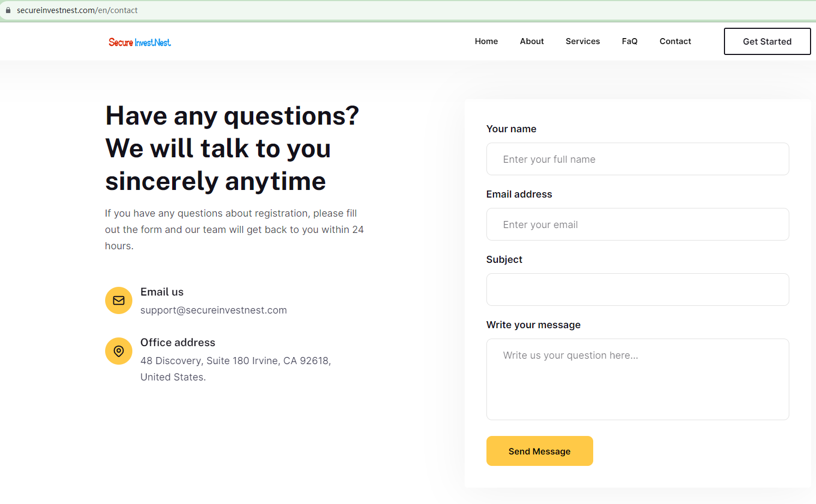Go to the About page
Image resolution: width=816 pixels, height=504 pixels.
click(532, 41)
